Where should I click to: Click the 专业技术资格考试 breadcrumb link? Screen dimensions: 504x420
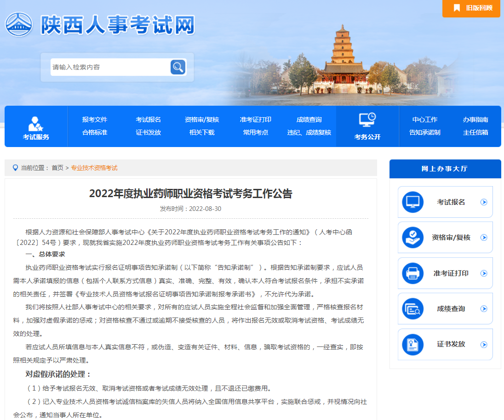pyautogui.click(x=94, y=168)
